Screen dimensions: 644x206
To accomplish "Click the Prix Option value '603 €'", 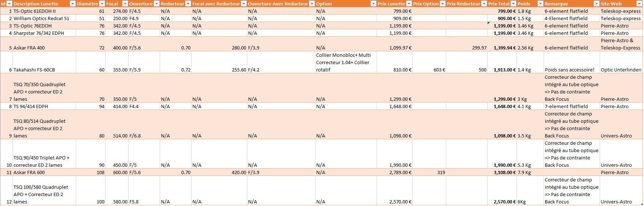I will (x=438, y=70).
